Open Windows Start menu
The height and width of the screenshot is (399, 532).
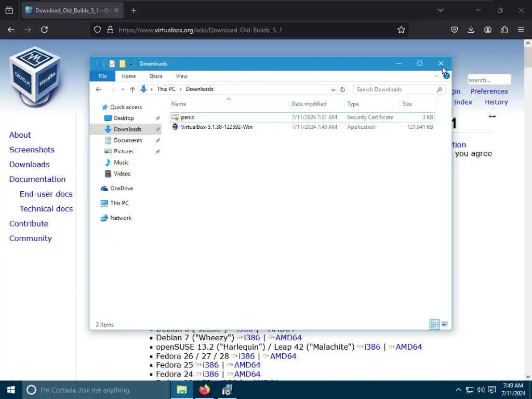click(11, 390)
